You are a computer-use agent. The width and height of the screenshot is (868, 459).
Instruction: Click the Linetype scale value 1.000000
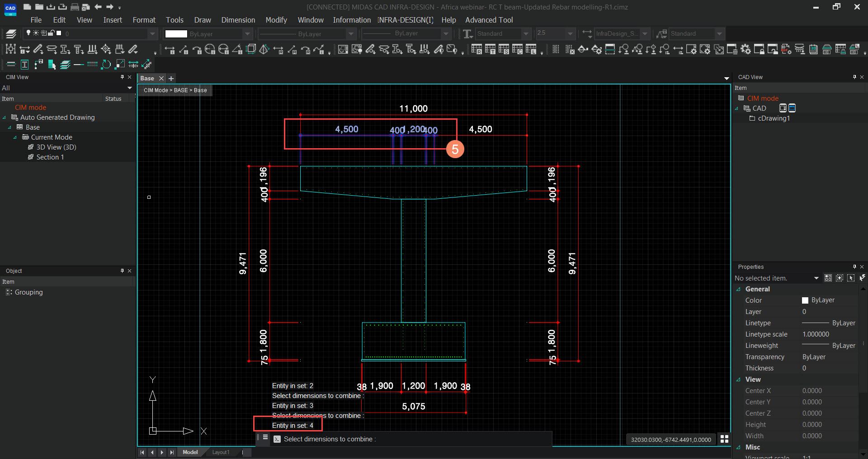816,334
